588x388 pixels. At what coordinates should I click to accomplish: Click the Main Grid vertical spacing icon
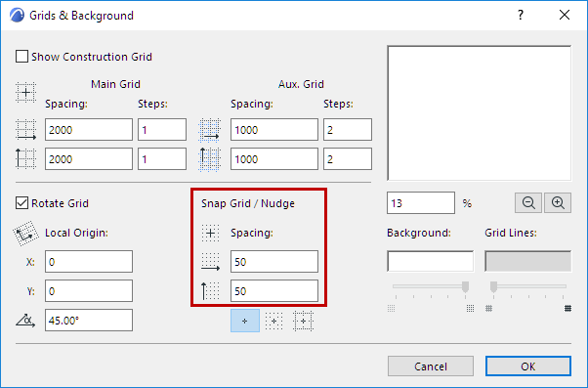(x=25, y=158)
